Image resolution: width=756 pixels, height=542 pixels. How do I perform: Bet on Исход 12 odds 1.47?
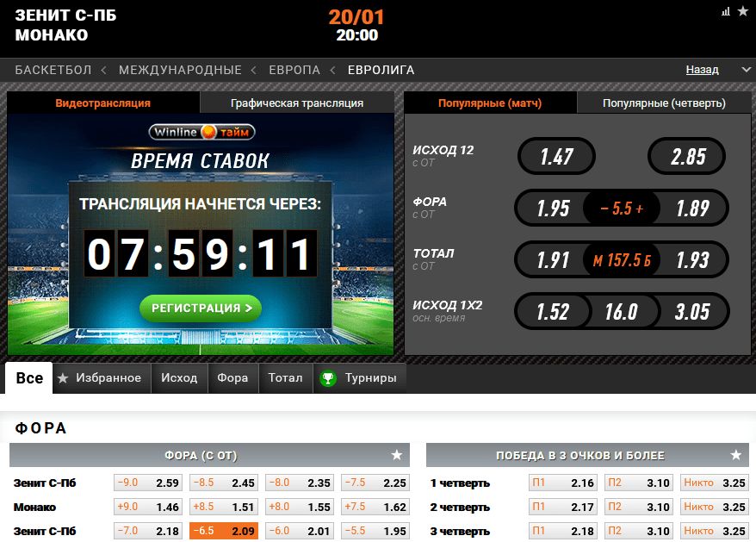pyautogui.click(x=556, y=156)
